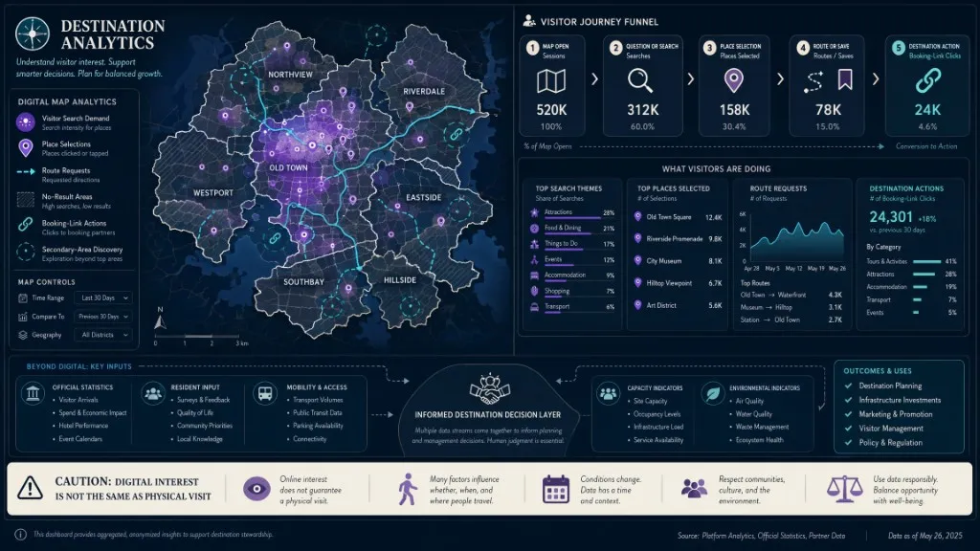The width and height of the screenshot is (980, 551).
Task: Click the purple eye icon in caution bar
Action: [256, 489]
